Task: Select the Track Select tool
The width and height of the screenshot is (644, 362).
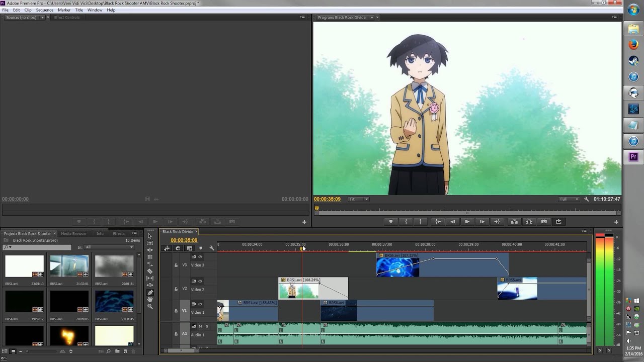Action: (149, 243)
